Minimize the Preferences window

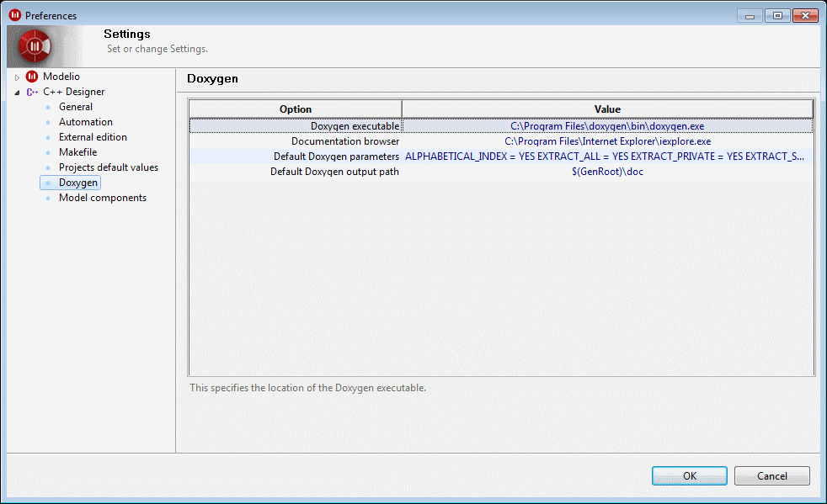[x=750, y=16]
